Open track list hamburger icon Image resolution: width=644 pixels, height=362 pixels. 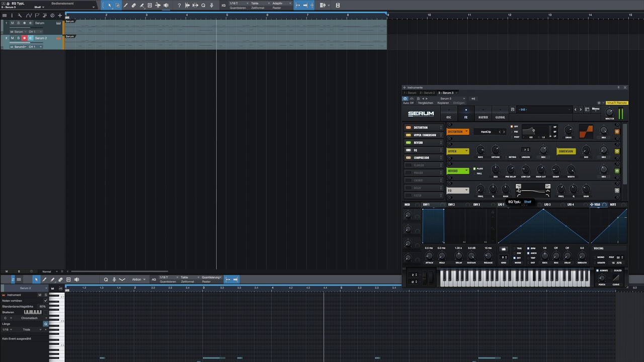pos(5,16)
